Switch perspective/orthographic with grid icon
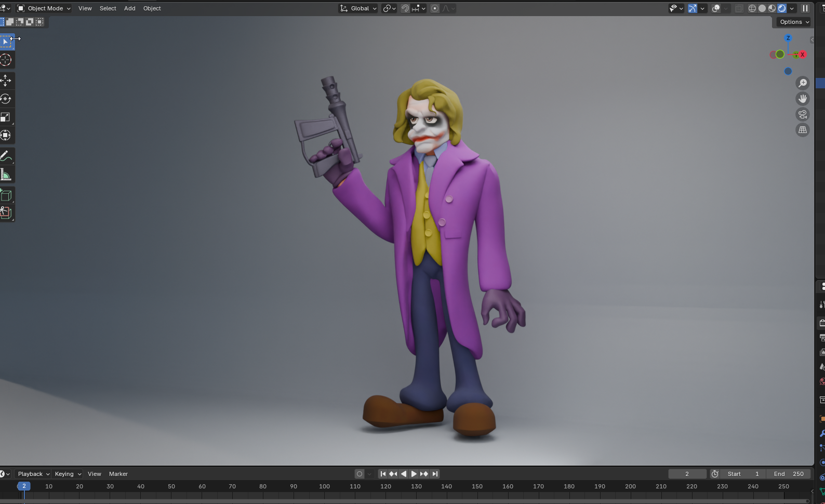This screenshot has height=504, width=825. click(803, 130)
